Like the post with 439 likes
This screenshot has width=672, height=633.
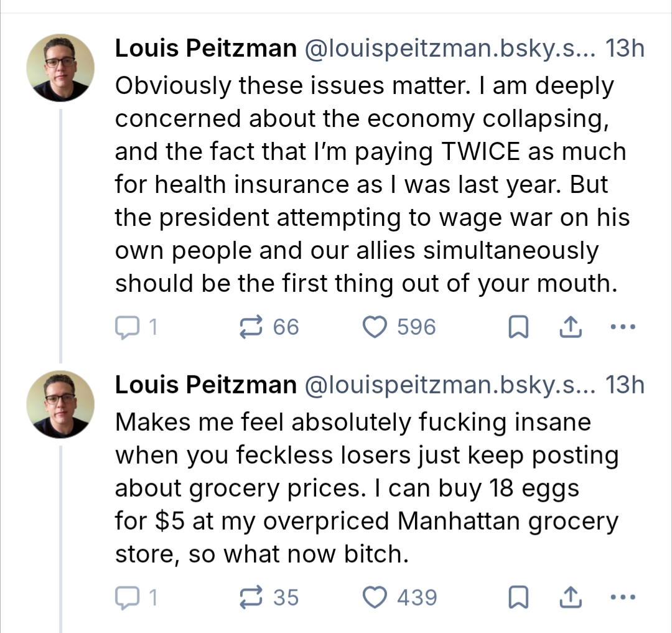(x=375, y=598)
